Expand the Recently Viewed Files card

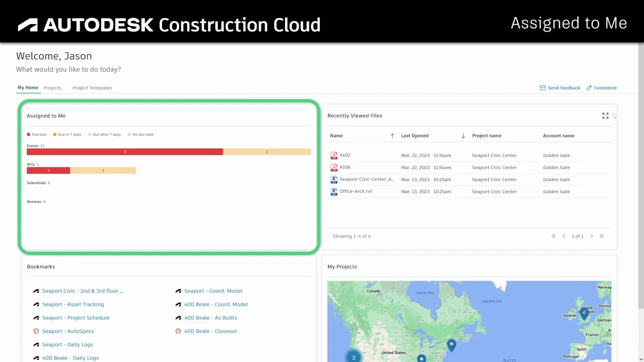coord(605,116)
